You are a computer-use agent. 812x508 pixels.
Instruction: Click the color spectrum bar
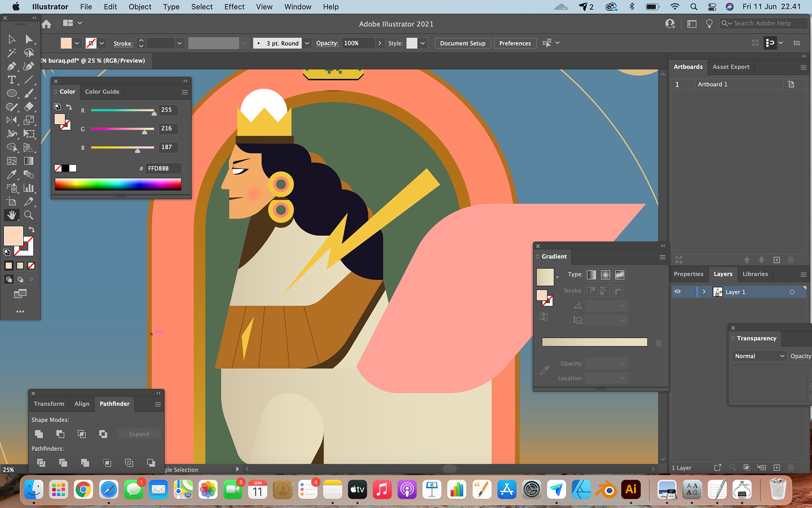coord(118,184)
